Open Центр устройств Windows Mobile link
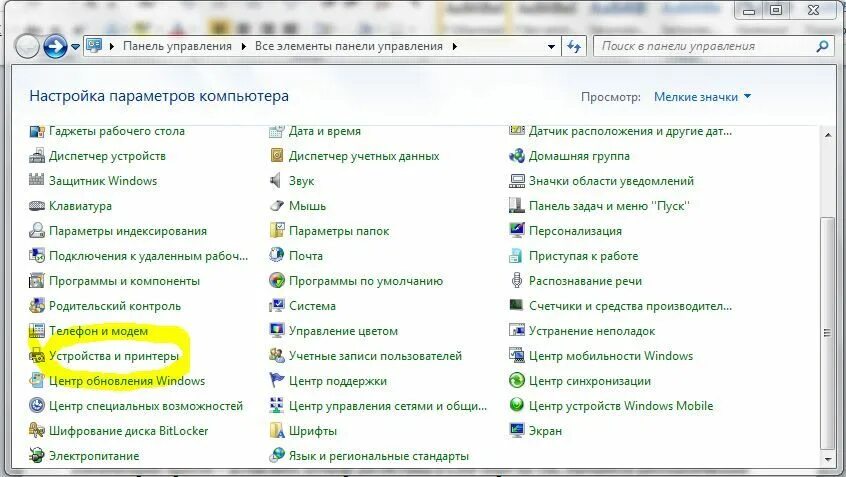This screenshot has width=846, height=477. [x=621, y=406]
